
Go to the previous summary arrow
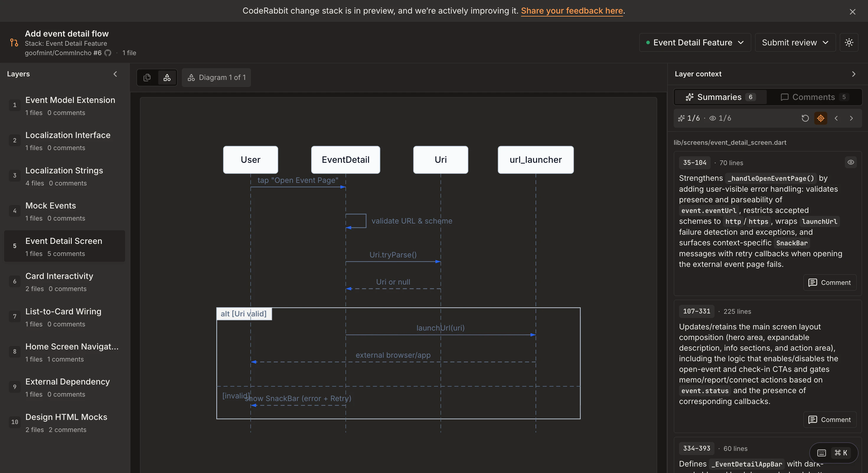(836, 118)
